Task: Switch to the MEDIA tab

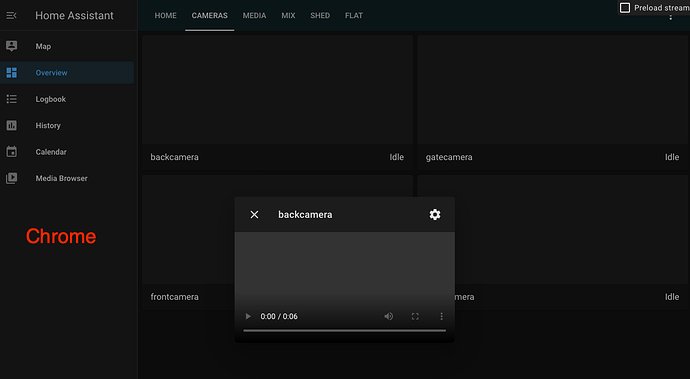Action: click(254, 15)
